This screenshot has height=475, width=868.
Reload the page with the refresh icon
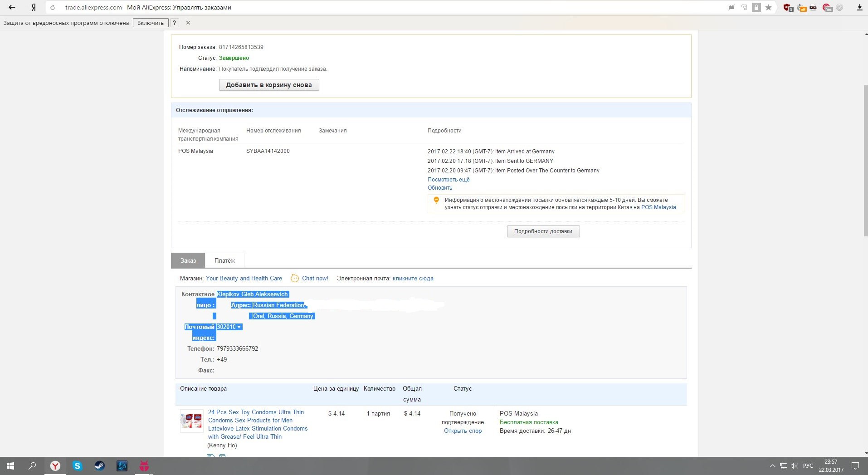(x=53, y=8)
